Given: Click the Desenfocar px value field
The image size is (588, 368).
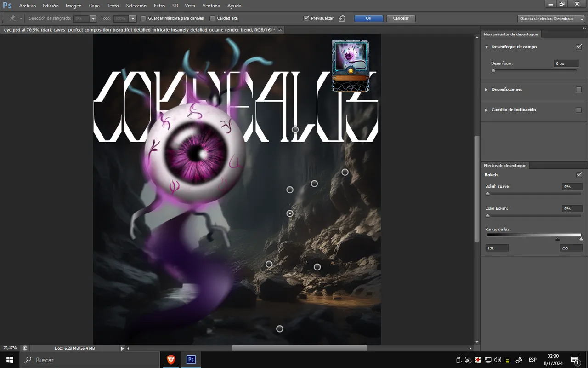Looking at the screenshot, I should pos(566,63).
